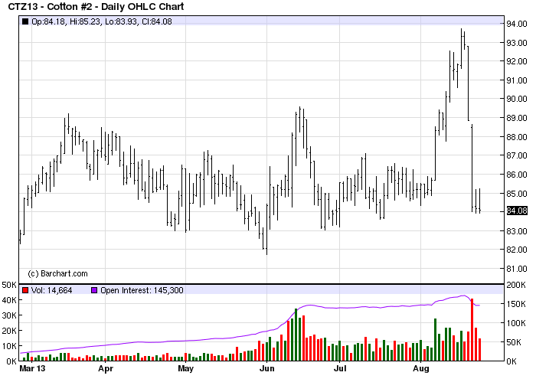Click the 81.00 price axis label
The height and width of the screenshot is (392, 536).
(517, 269)
